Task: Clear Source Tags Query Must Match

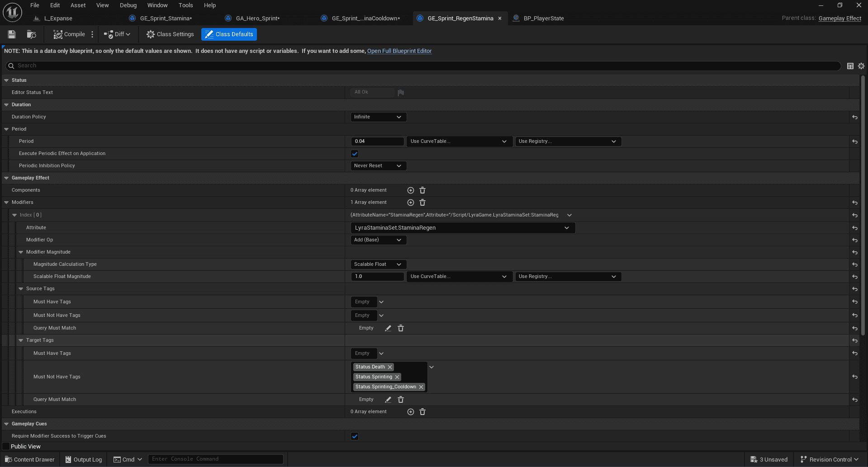Action: (401, 328)
